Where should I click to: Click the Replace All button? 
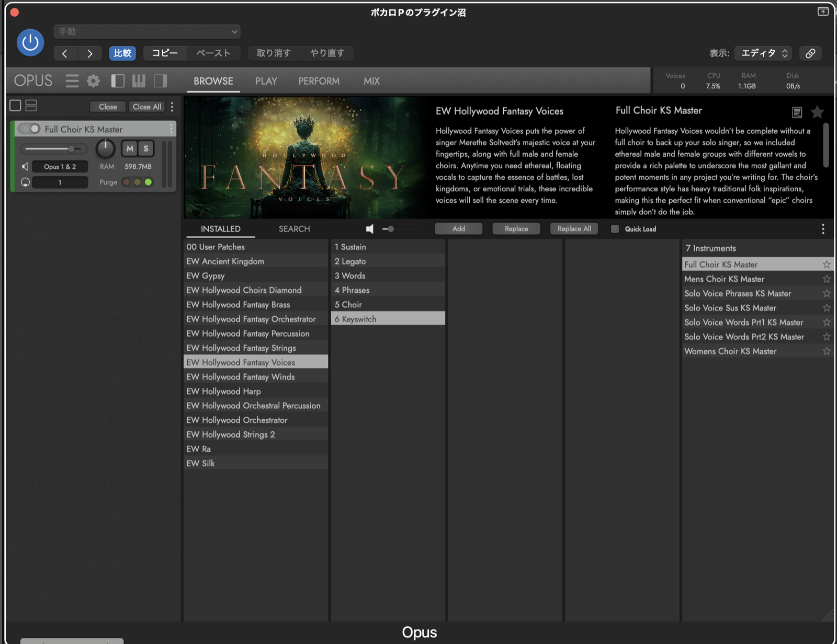(574, 229)
